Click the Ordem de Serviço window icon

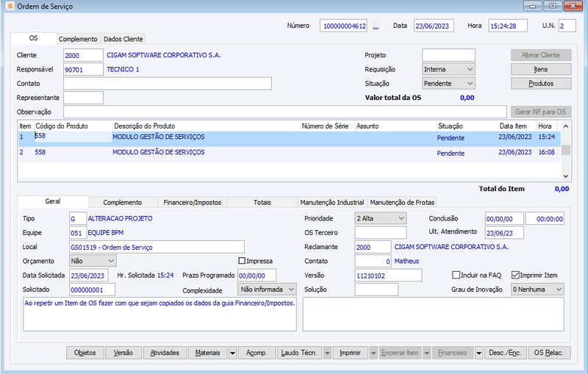click(x=10, y=6)
